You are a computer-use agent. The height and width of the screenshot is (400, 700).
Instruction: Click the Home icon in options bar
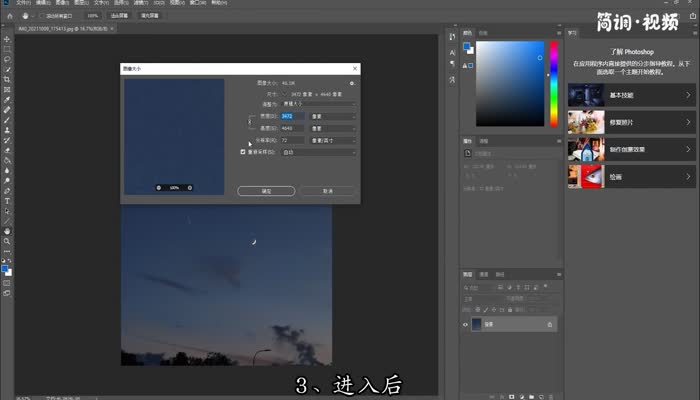[8, 16]
